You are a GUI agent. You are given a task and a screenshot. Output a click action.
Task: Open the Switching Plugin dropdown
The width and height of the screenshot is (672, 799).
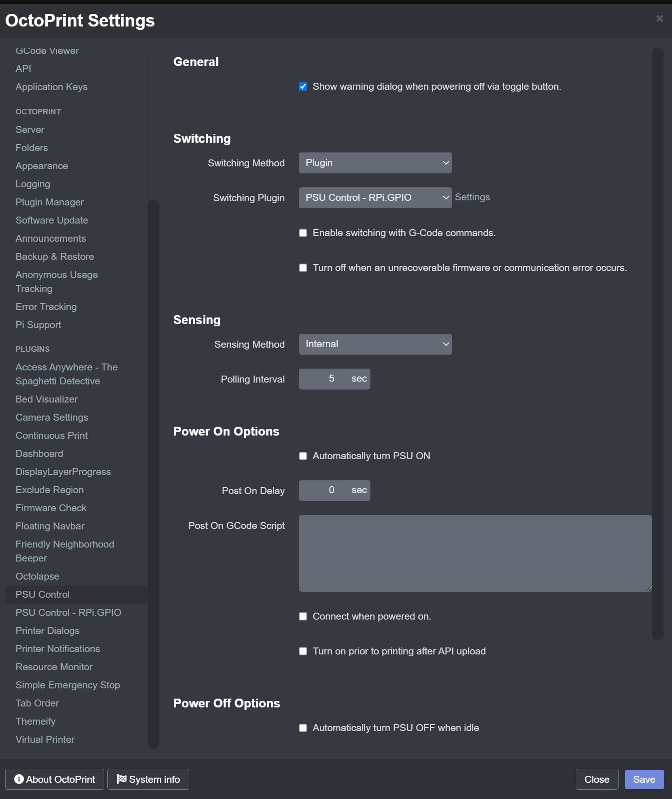coord(375,198)
